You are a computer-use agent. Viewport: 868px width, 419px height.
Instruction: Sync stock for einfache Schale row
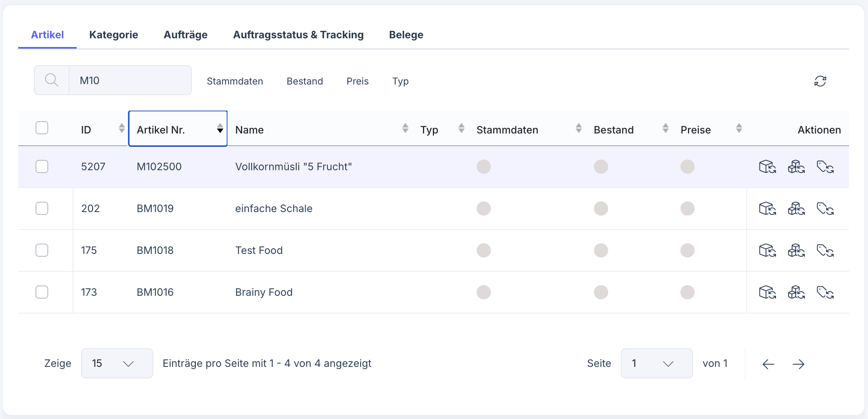[x=796, y=209]
